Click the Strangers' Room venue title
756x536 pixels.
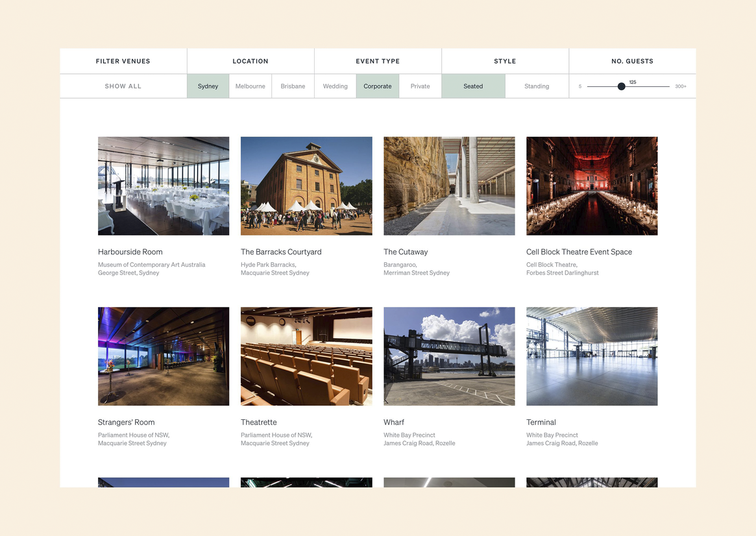[127, 422]
